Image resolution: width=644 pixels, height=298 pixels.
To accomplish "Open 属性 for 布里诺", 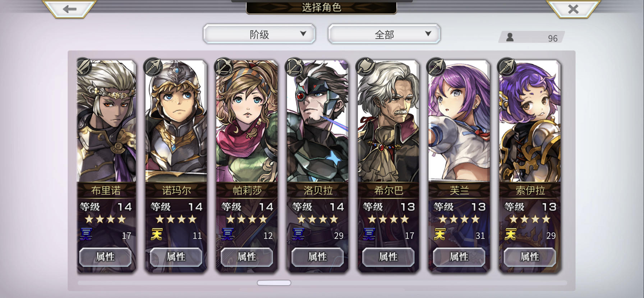I will tap(105, 257).
